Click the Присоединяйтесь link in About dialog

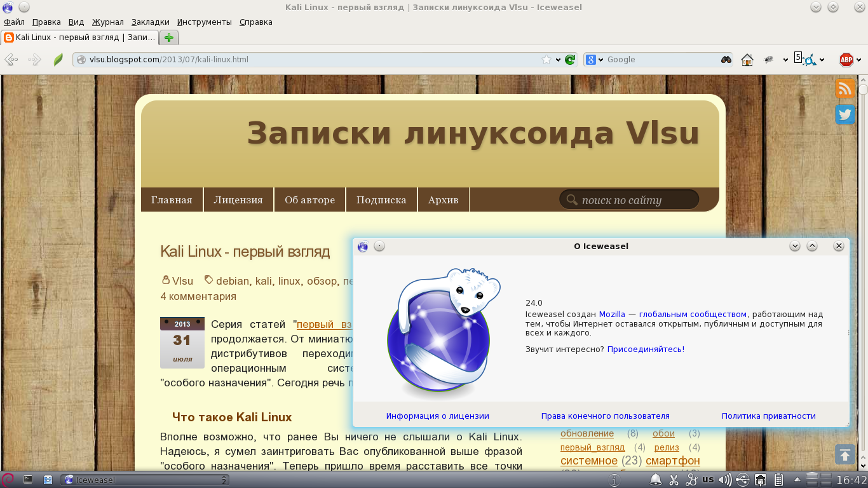coord(645,349)
